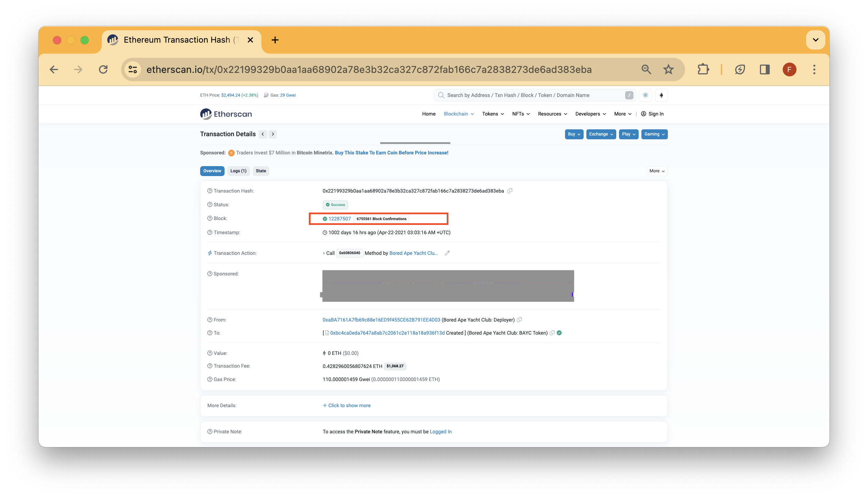
Task: Open the Resources dropdown menu
Action: [x=553, y=114]
